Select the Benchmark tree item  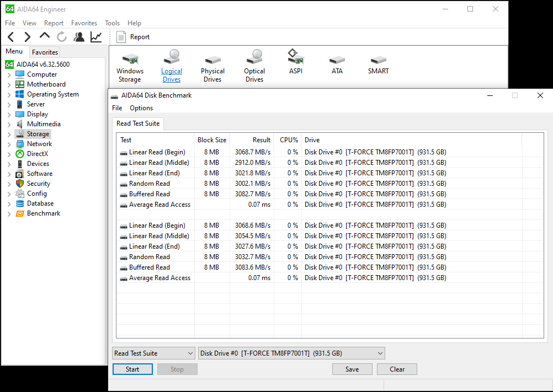[44, 213]
